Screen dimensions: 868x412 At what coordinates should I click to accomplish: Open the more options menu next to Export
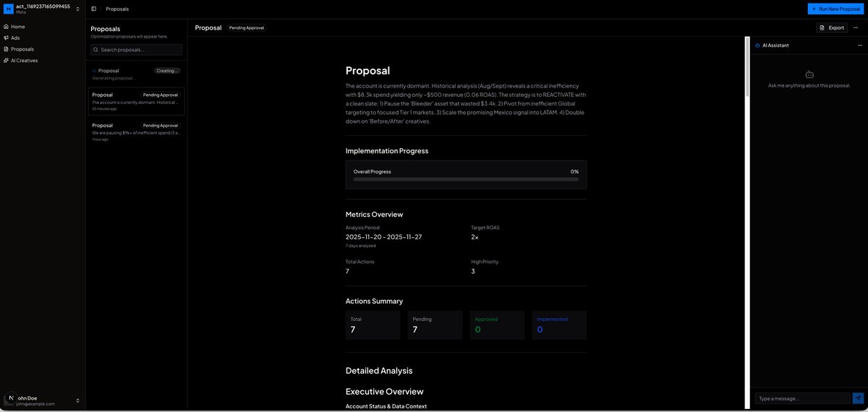[856, 27]
